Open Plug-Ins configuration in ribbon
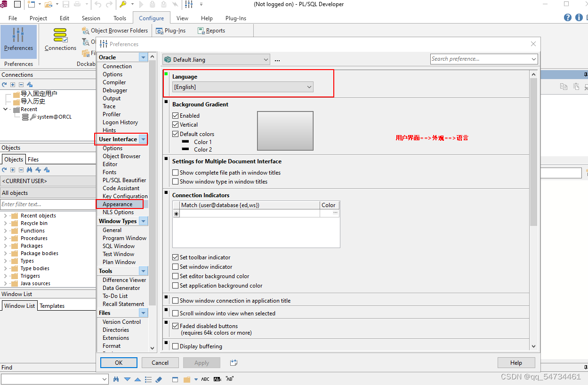 tap(171, 31)
